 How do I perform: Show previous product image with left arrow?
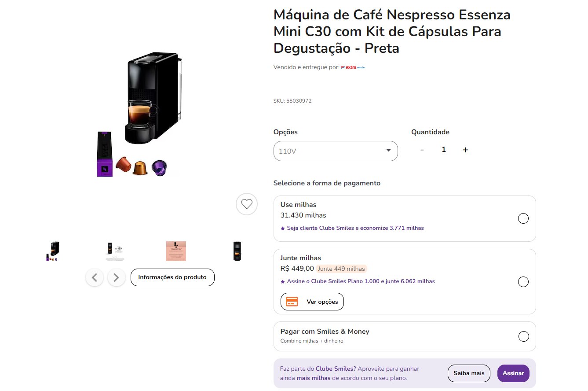click(x=95, y=277)
